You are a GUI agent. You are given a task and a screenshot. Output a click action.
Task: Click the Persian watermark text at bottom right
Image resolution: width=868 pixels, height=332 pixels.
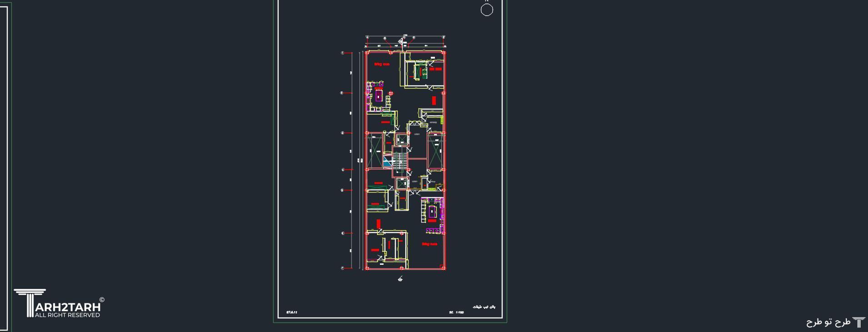point(828,322)
